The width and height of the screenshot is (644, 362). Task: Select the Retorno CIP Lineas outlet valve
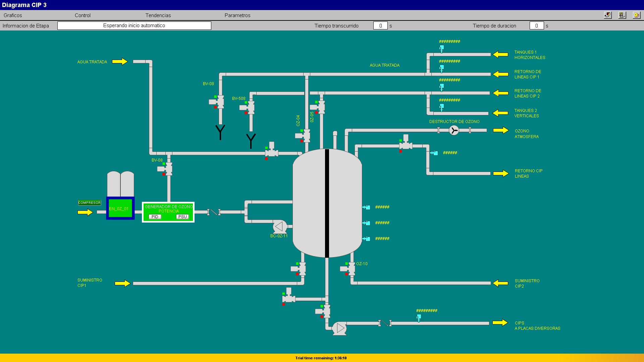point(405,143)
